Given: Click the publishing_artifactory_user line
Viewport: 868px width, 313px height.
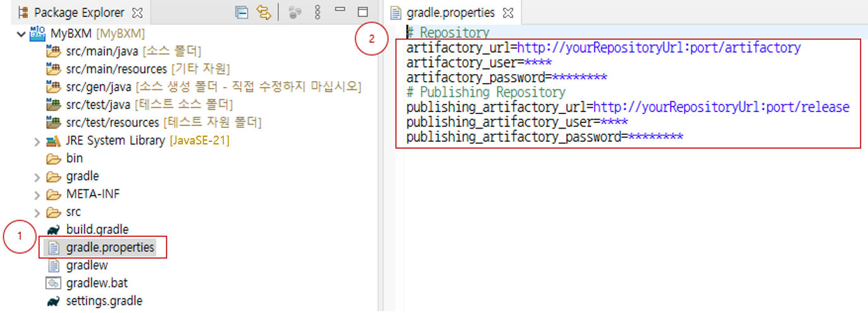Looking at the screenshot, I should point(517,122).
